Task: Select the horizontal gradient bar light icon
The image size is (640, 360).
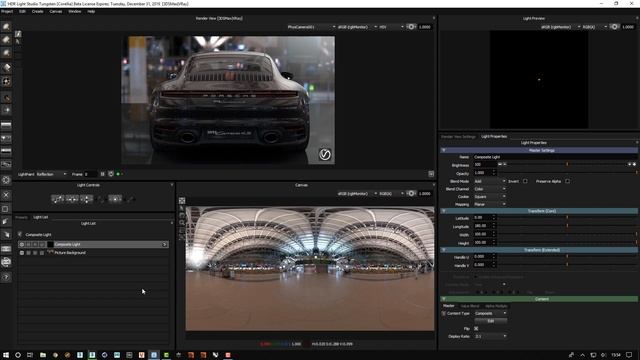Action: coord(6,125)
